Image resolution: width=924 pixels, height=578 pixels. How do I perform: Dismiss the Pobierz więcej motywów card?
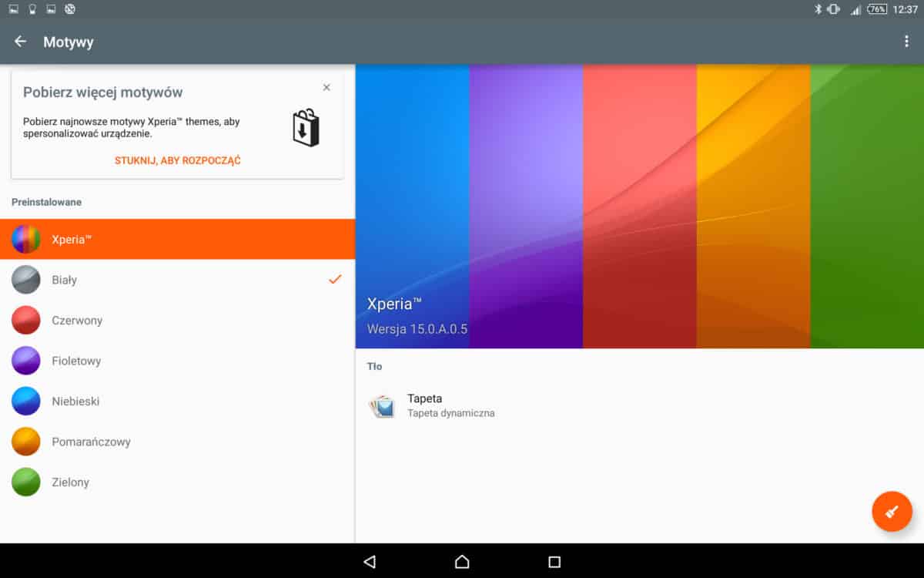click(x=326, y=87)
